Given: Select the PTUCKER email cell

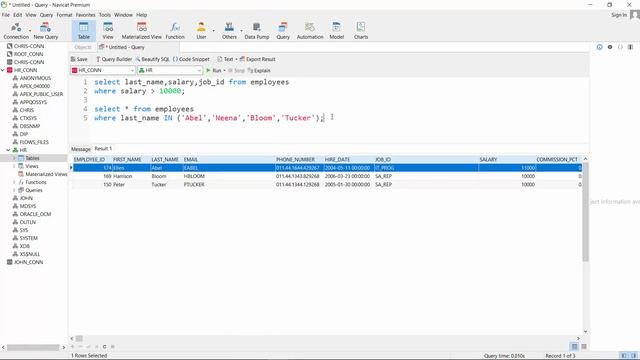Looking at the screenshot, I should (x=229, y=184).
